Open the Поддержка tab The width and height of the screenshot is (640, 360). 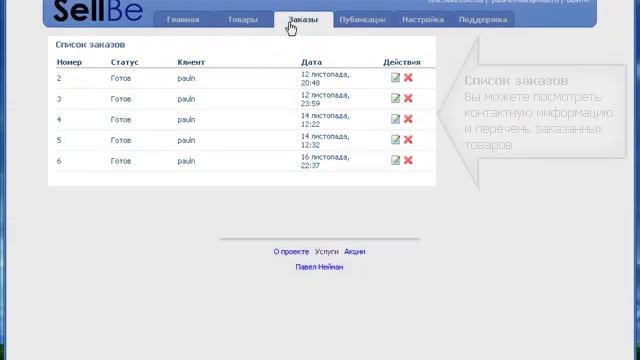[483, 20]
